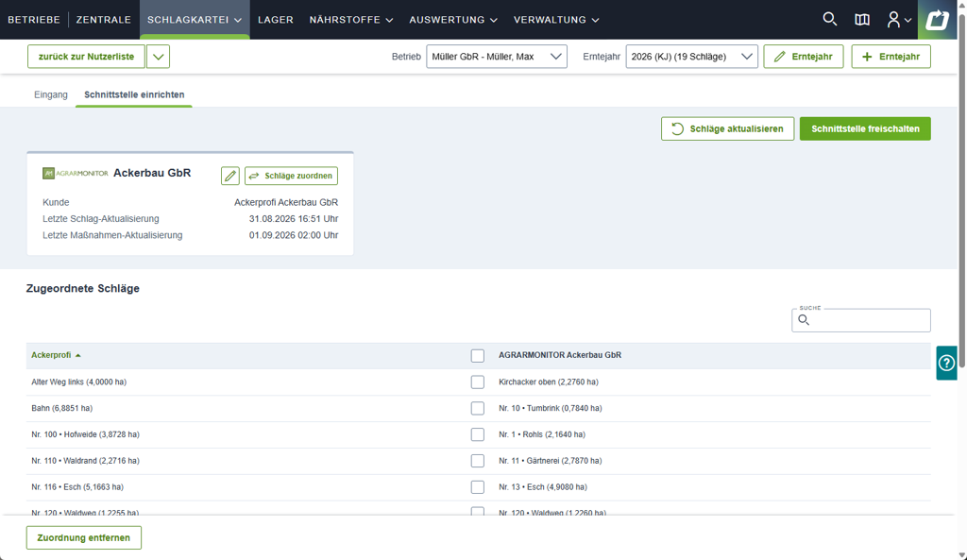The width and height of the screenshot is (967, 560).
Task: Expand the arrow beside zurück zur Nutzerliste
Action: (x=158, y=56)
